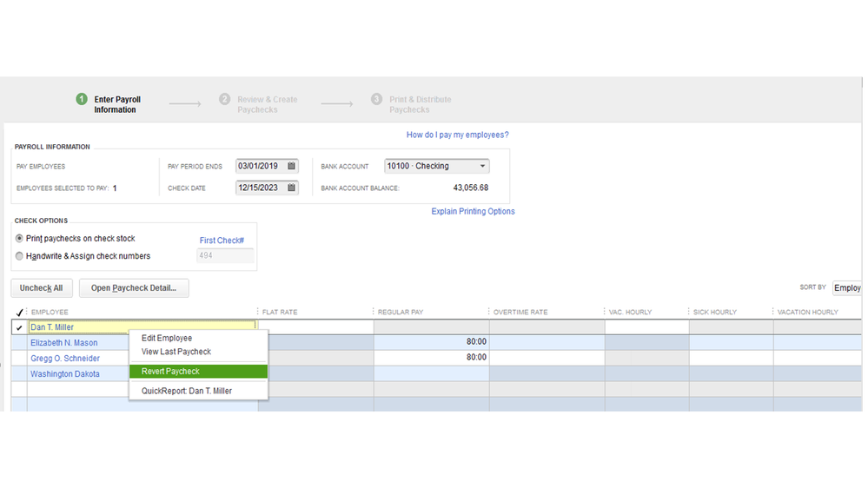Click the Uncheck All button
This screenshot has width=868, height=488.
[x=41, y=287]
